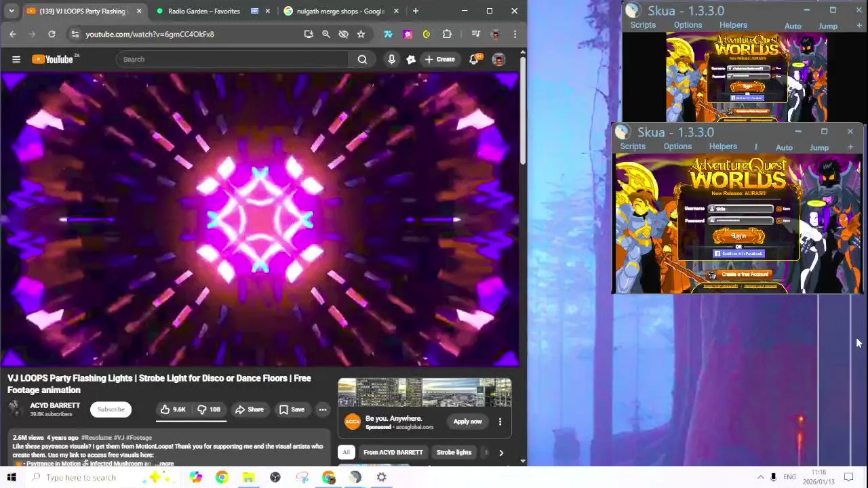Screen dimensions: 868x488
Task: Click the #VJ hashtag in the description
Action: [119, 438]
